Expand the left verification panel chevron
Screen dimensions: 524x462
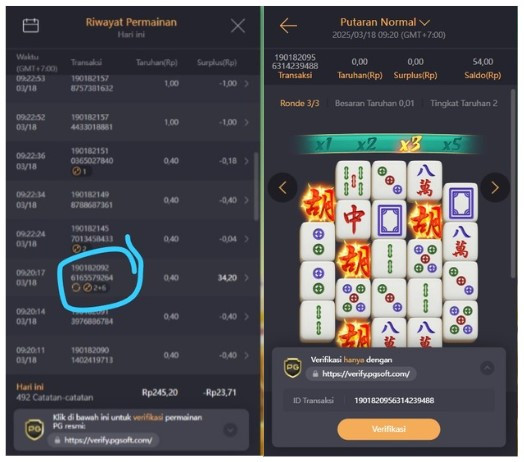click(230, 430)
